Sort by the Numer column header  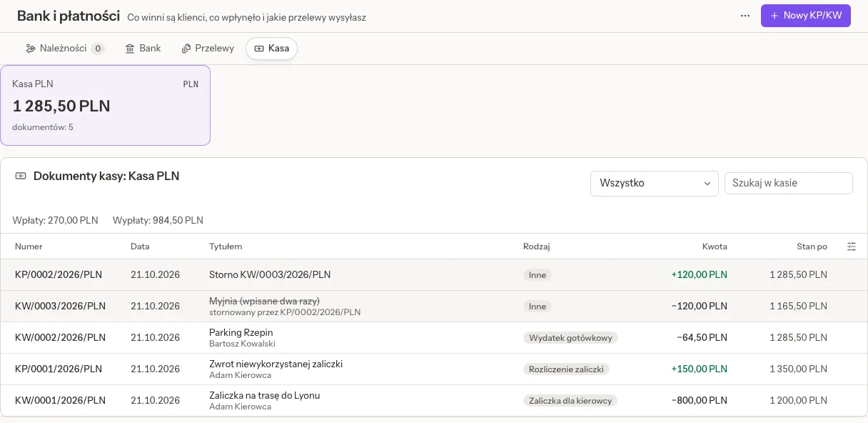29,247
